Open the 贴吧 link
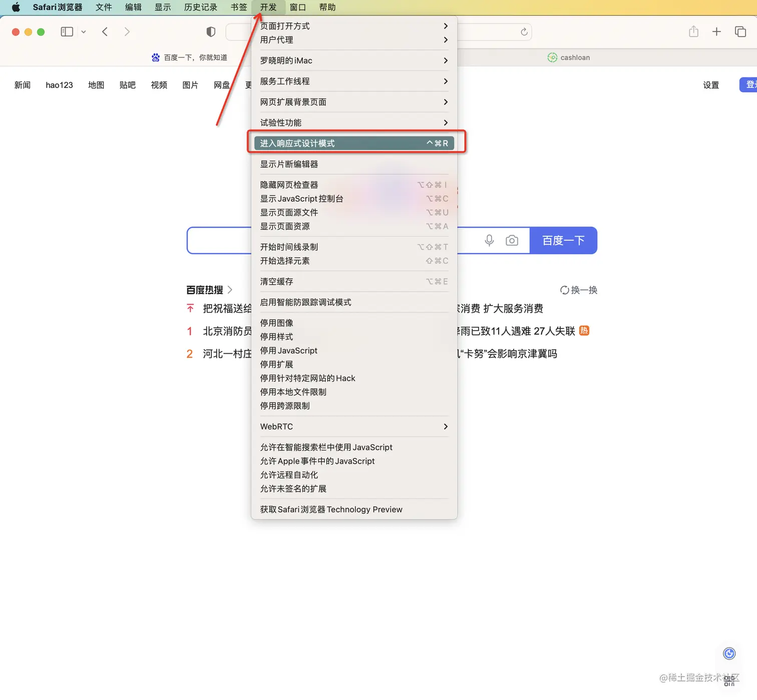Image resolution: width=757 pixels, height=700 pixels. 128,85
